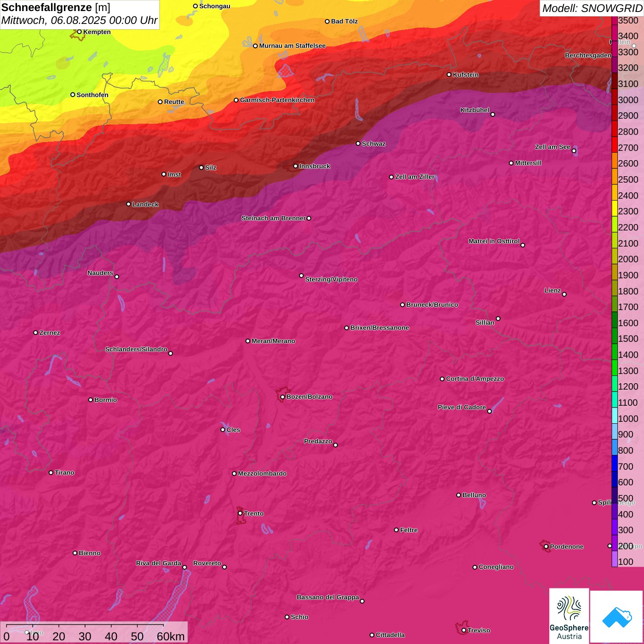
Task: Click the Schongau marker dot
Action: 195,6
